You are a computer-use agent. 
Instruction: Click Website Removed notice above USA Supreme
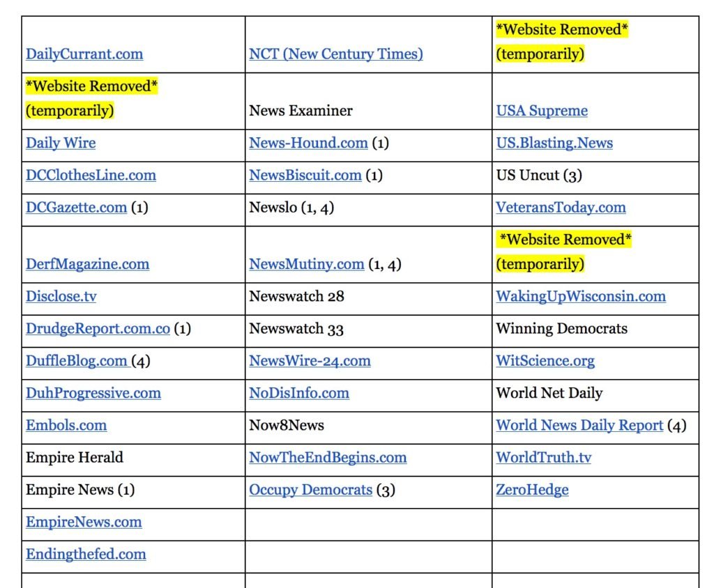pyautogui.click(x=563, y=41)
